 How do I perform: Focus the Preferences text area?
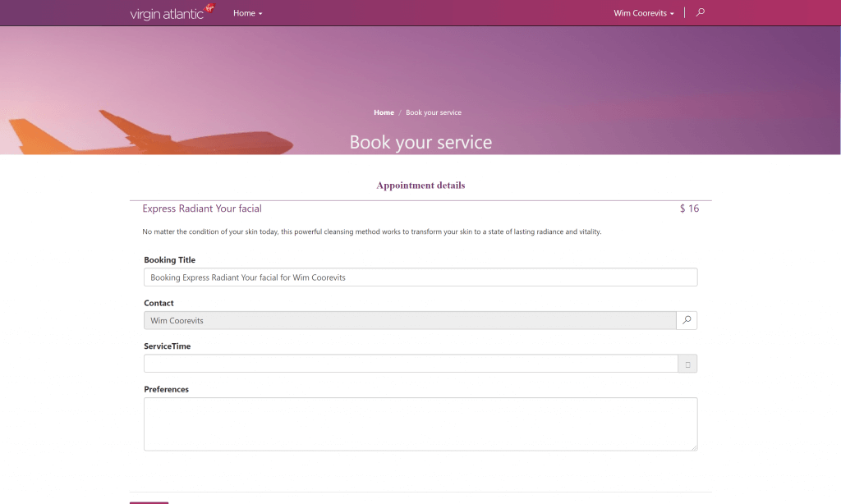[420, 424]
